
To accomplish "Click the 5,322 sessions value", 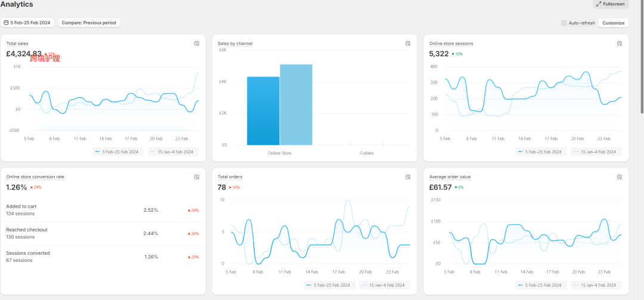I will pos(439,54).
